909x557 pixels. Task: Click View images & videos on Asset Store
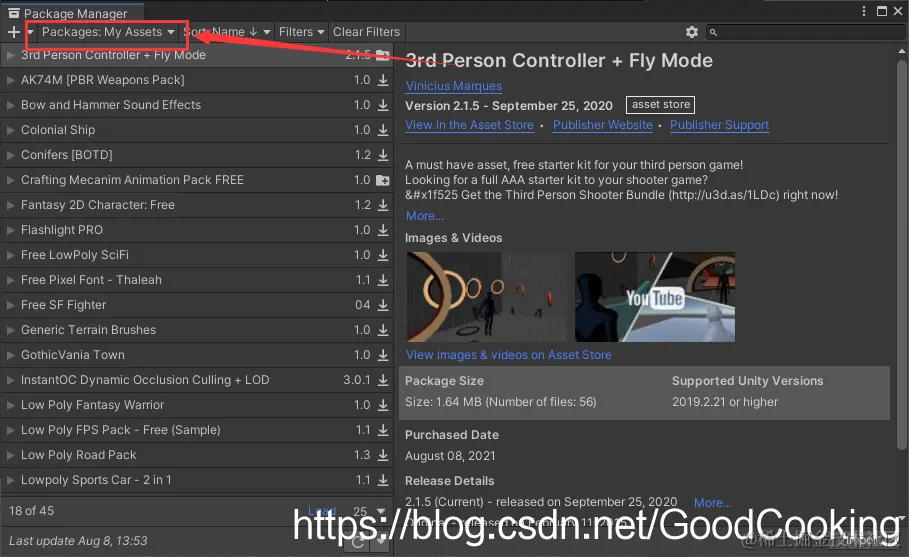508,355
